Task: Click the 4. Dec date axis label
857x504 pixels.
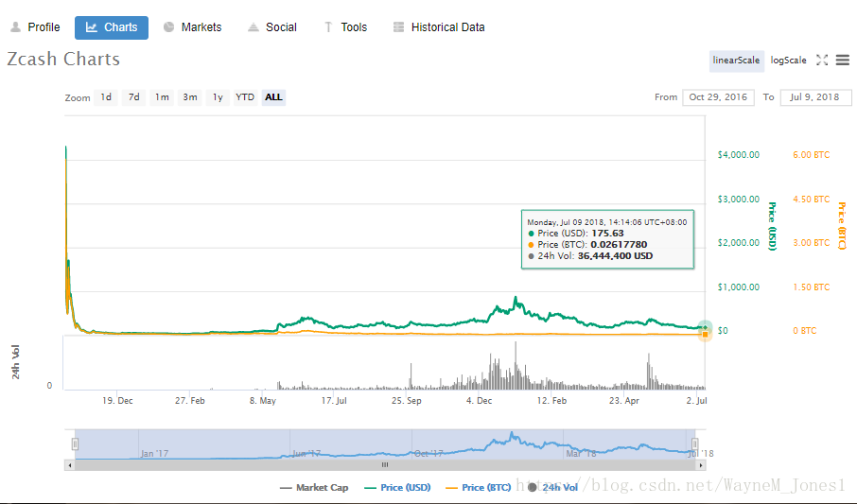Action: tap(479, 401)
